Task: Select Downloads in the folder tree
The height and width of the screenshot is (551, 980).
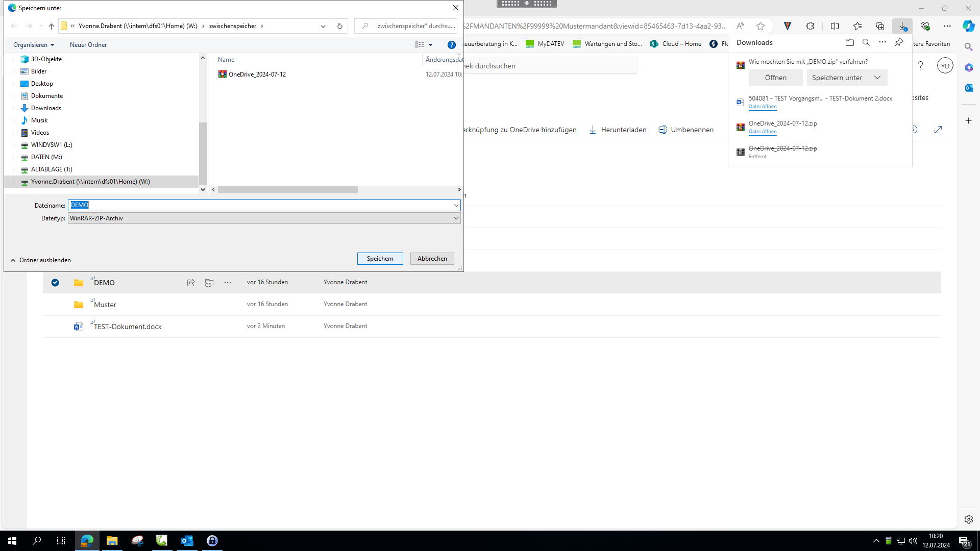Action: (x=46, y=108)
